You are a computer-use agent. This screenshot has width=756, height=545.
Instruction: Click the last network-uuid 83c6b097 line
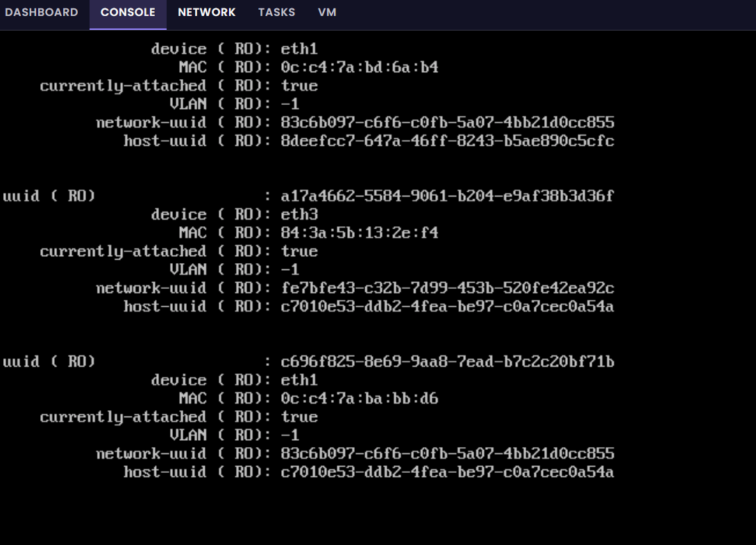pos(355,453)
